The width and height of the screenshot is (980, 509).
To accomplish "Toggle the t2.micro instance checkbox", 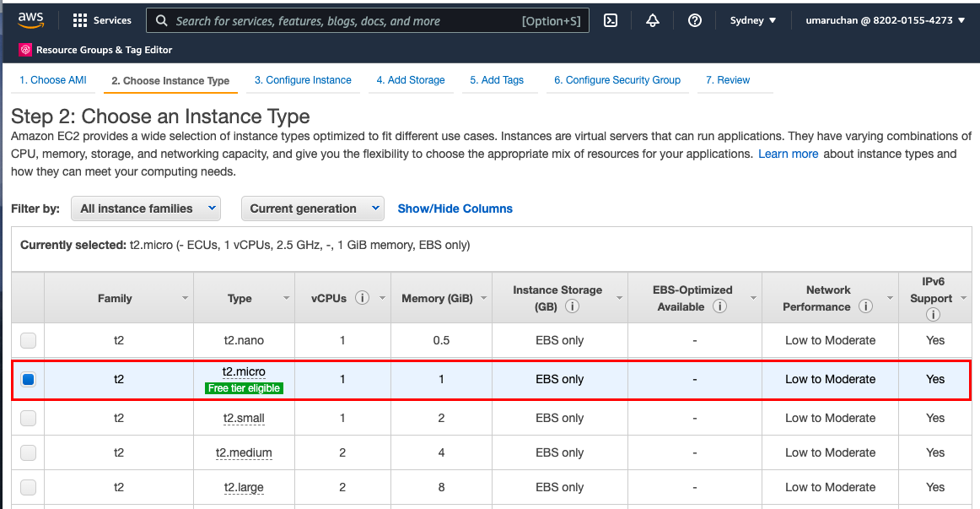I will coord(29,380).
